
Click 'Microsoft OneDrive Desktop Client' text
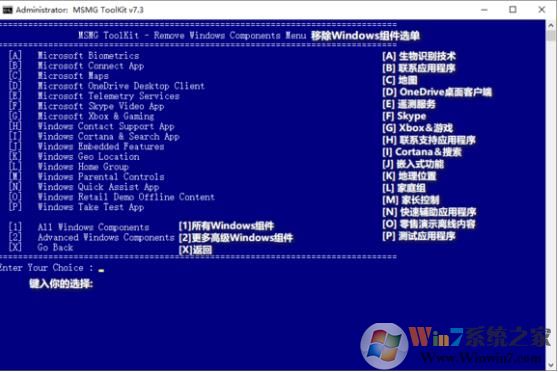point(121,86)
